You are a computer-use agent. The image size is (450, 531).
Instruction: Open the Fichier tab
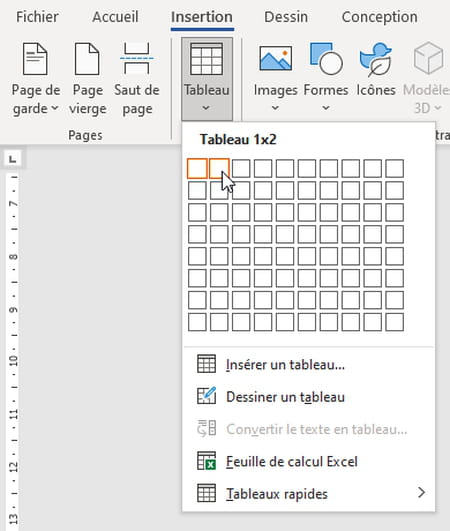pos(37,17)
